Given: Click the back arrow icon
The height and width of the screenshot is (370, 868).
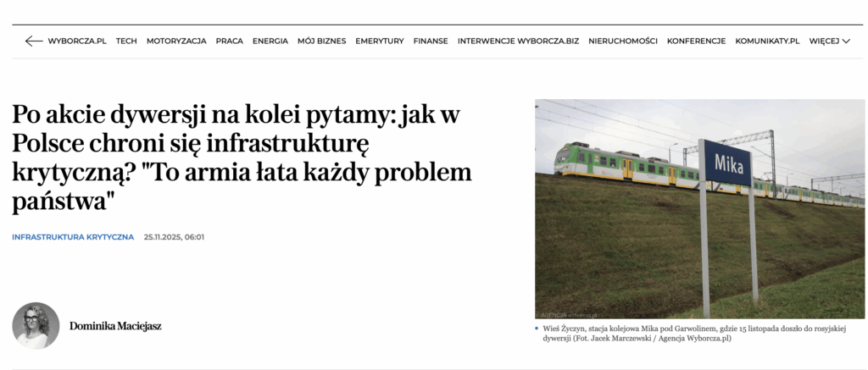Looking at the screenshot, I should 34,41.
